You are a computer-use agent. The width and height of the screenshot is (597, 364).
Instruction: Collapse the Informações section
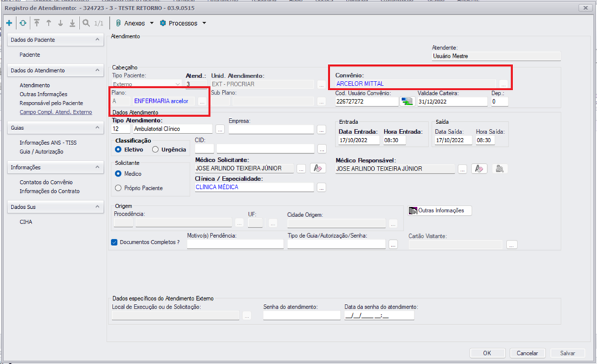coord(97,167)
